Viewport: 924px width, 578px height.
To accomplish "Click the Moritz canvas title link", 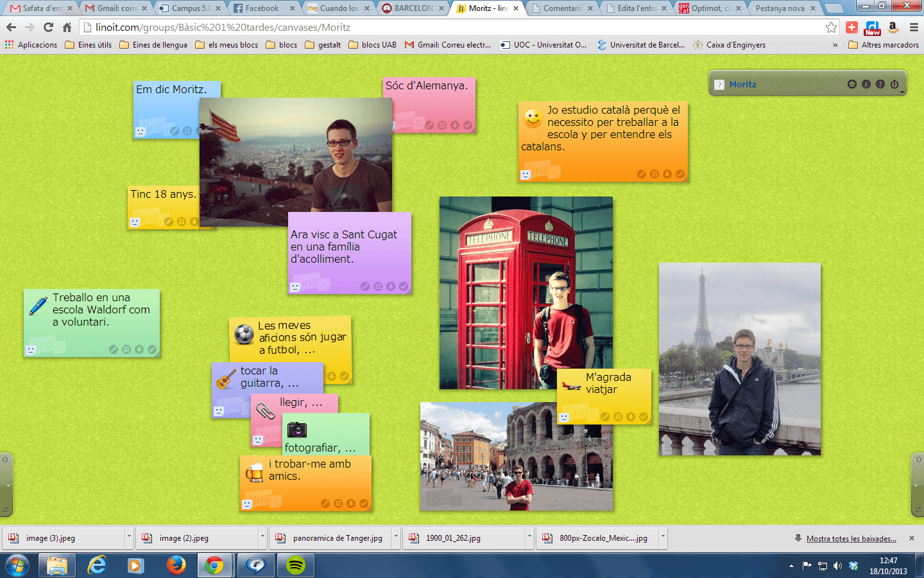I will point(742,84).
